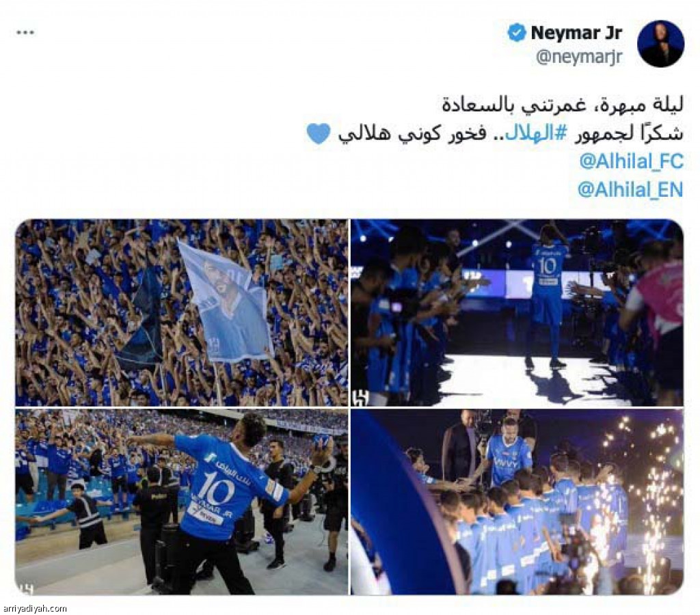Open the Neymar Jr 10 jersey back photo

click(182, 502)
